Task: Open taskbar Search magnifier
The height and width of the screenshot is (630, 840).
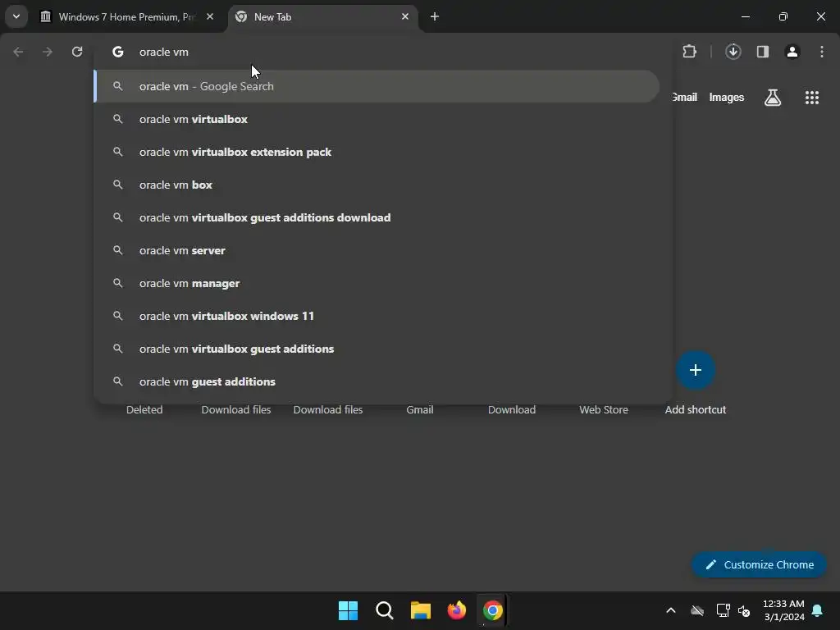Action: coord(384,610)
